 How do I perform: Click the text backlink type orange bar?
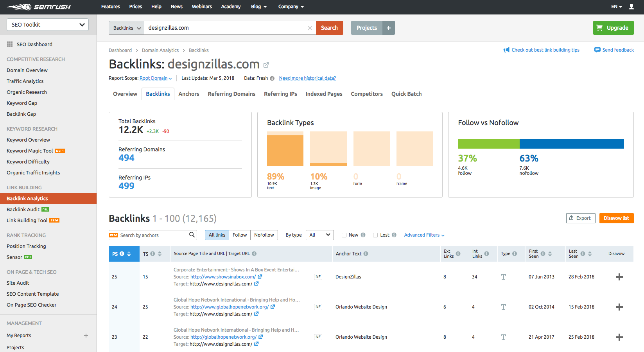(x=285, y=151)
